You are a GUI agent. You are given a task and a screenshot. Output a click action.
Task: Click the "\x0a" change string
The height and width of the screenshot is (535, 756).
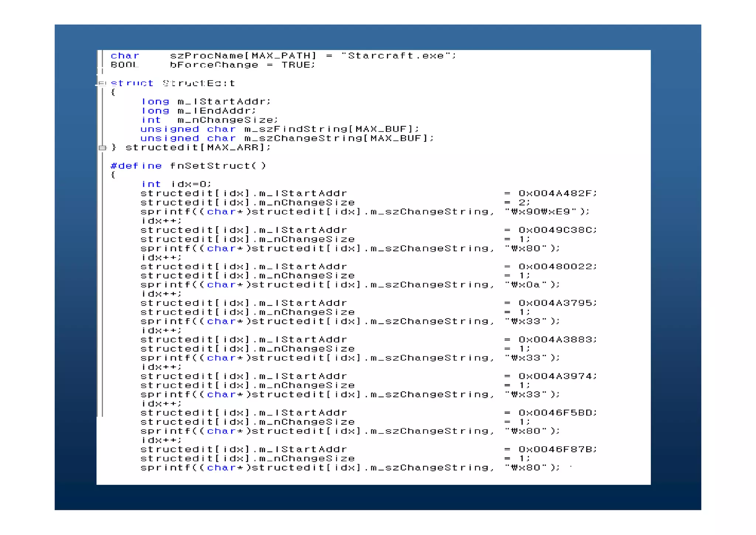(x=526, y=285)
